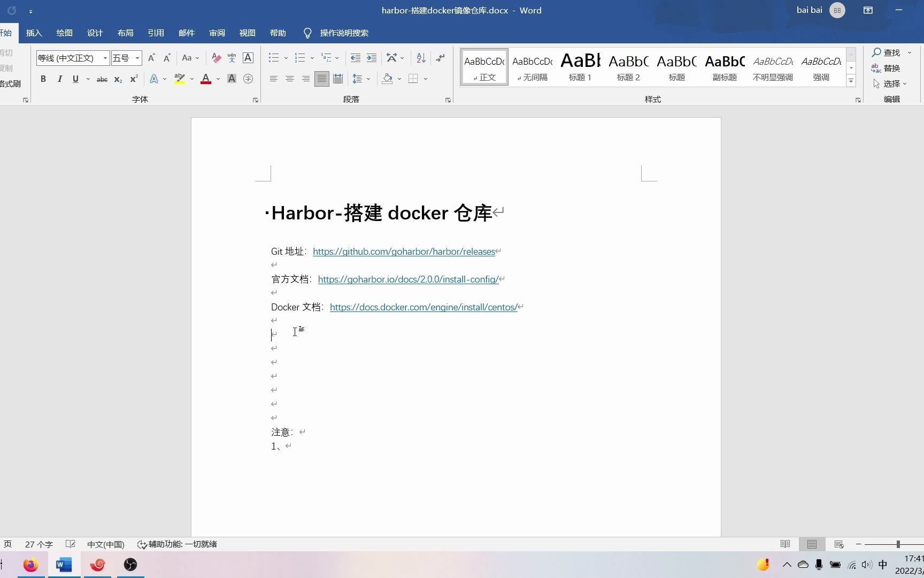Open the Docker centos install link

(x=423, y=307)
